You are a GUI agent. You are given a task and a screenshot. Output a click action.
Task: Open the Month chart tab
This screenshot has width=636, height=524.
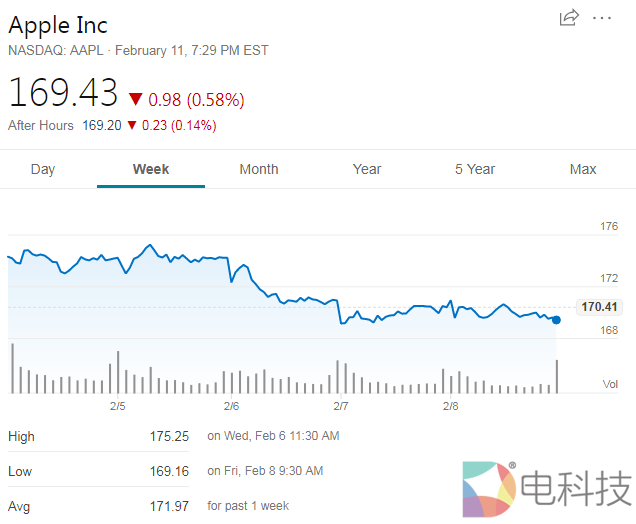coord(259,169)
